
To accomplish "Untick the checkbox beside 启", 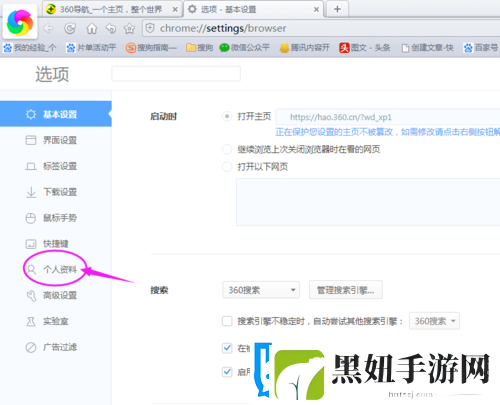I will 227,372.
